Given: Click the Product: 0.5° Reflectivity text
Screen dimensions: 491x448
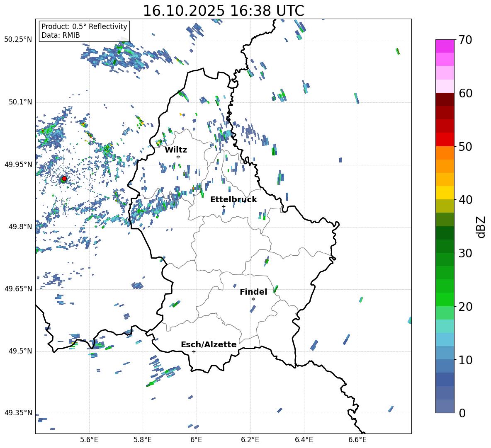Looking at the screenshot, I should [84, 27].
